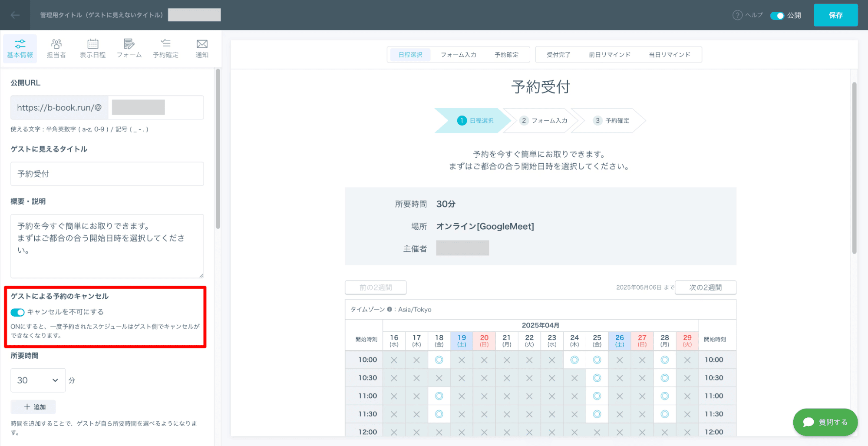Open the 表示日程 calendar icon tab

point(92,48)
